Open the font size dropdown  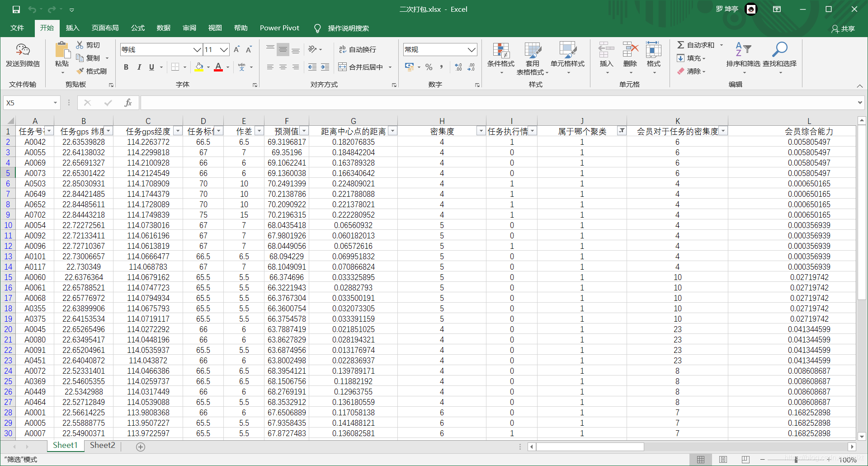(x=224, y=49)
